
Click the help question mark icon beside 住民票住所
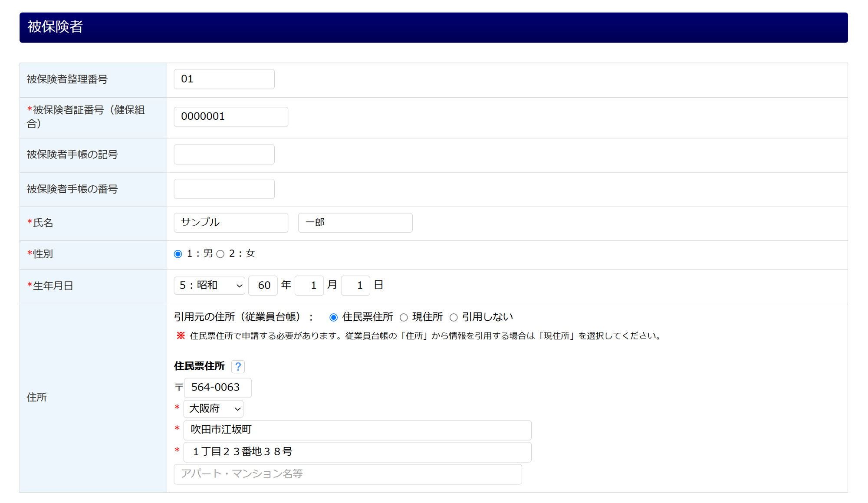pyautogui.click(x=238, y=367)
